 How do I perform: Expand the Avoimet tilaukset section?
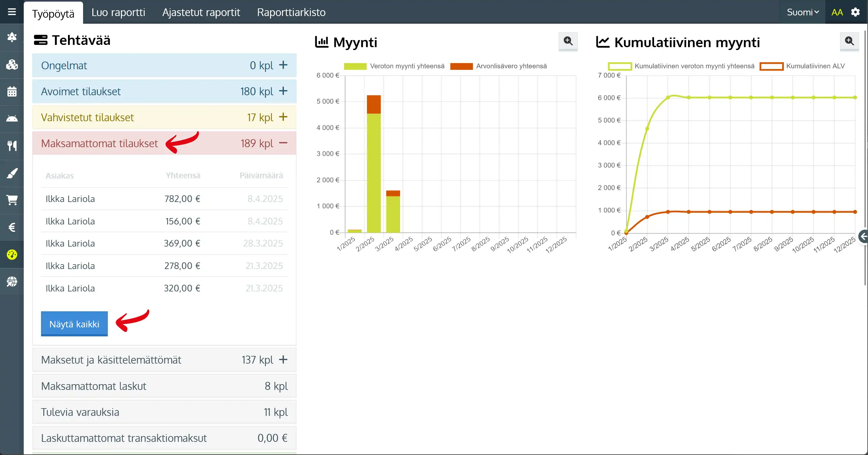283,91
